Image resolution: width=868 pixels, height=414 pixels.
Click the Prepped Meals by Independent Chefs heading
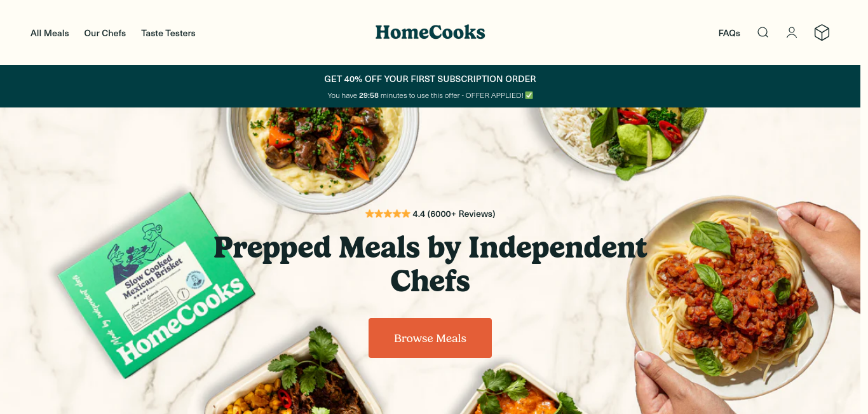pyautogui.click(x=430, y=263)
